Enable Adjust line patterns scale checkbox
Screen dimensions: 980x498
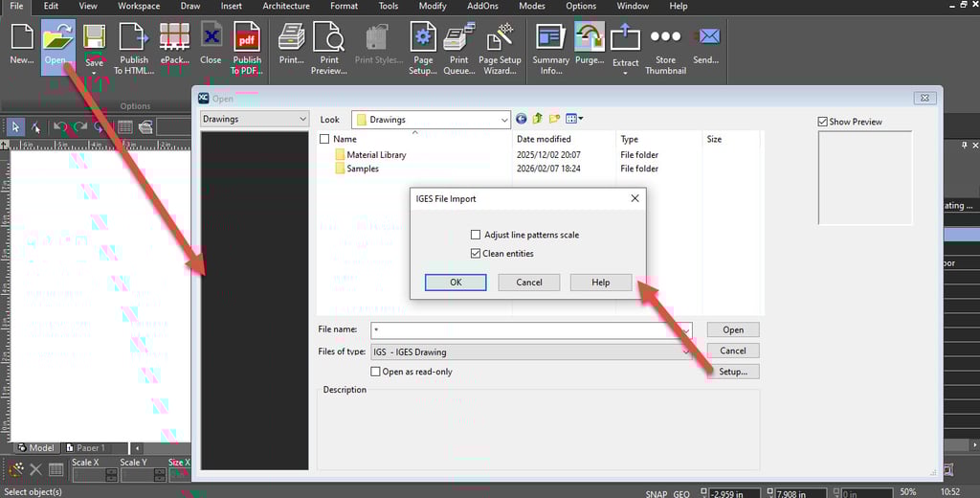476,235
